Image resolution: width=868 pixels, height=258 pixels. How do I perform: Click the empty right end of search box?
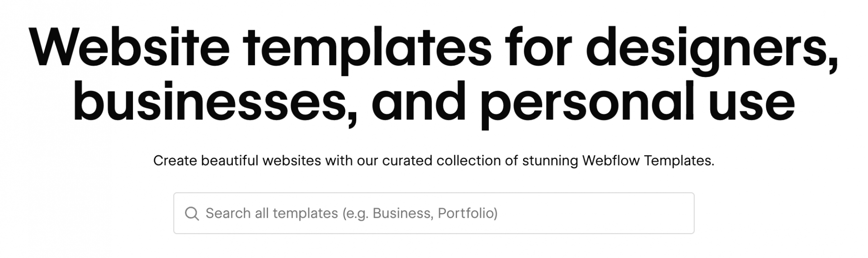click(x=633, y=213)
